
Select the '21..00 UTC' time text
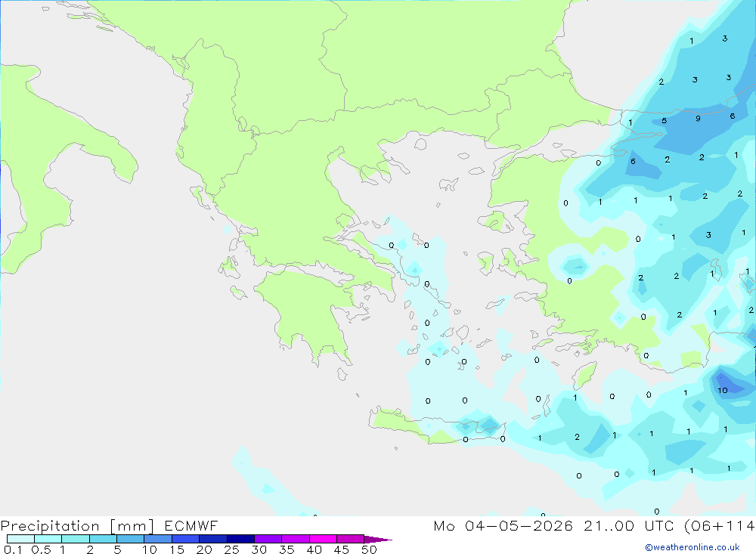tap(628, 525)
